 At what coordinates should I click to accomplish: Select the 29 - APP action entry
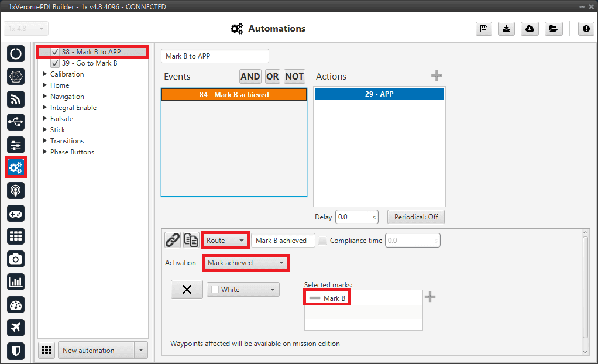point(379,94)
